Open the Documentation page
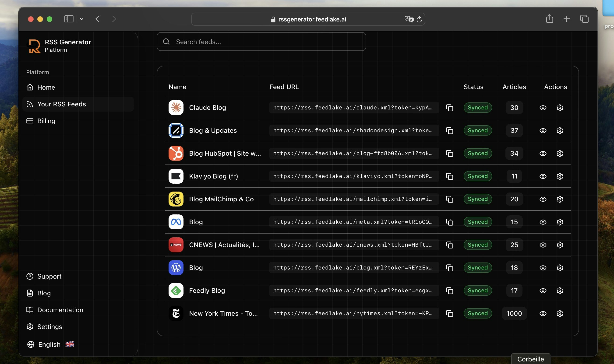This screenshot has height=364, width=614. (60, 310)
